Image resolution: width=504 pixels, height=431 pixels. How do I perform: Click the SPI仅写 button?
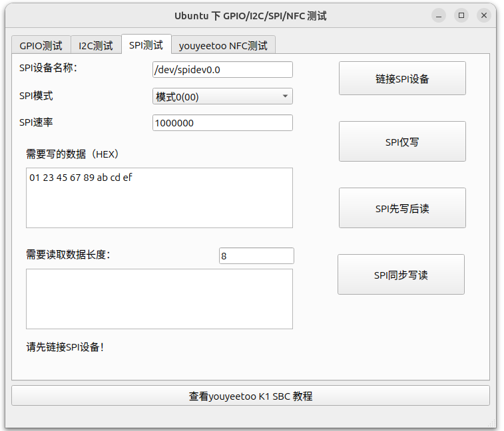click(x=402, y=142)
